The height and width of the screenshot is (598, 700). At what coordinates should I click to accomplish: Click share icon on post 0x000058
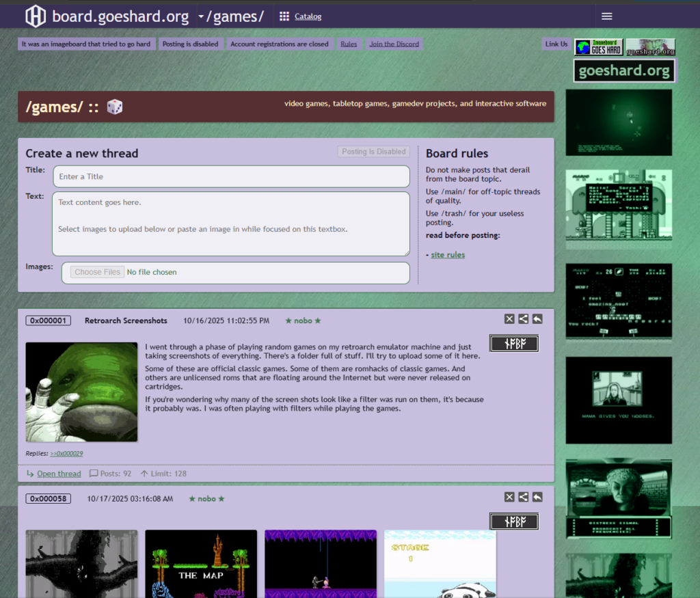(x=523, y=497)
